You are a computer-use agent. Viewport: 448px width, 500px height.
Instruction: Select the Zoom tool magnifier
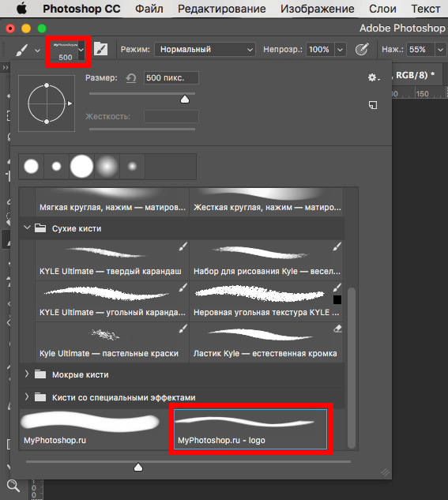point(13,486)
